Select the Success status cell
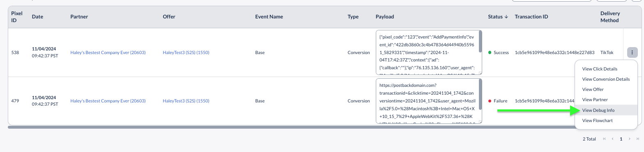This screenshot has height=152, width=644. [498, 52]
